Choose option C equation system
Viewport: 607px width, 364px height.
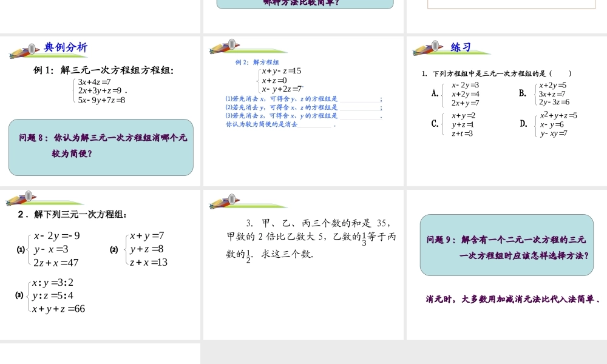[459, 124]
